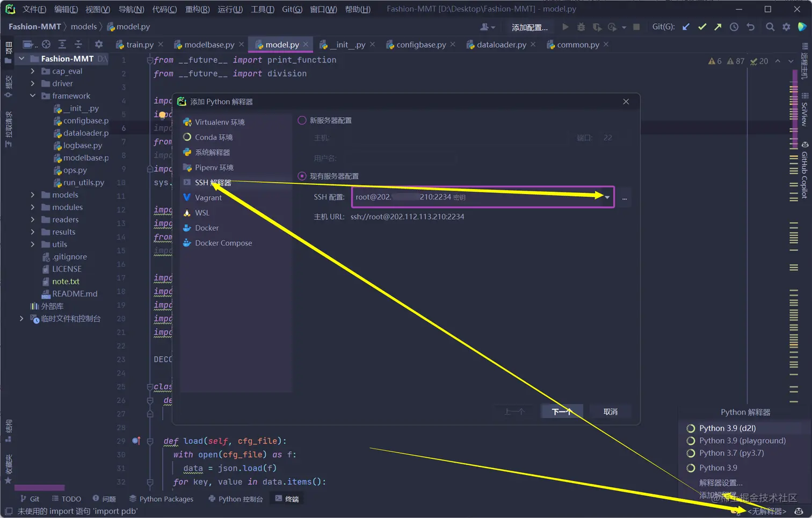Click Git commit checkmark icon
The height and width of the screenshot is (518, 812).
click(702, 27)
